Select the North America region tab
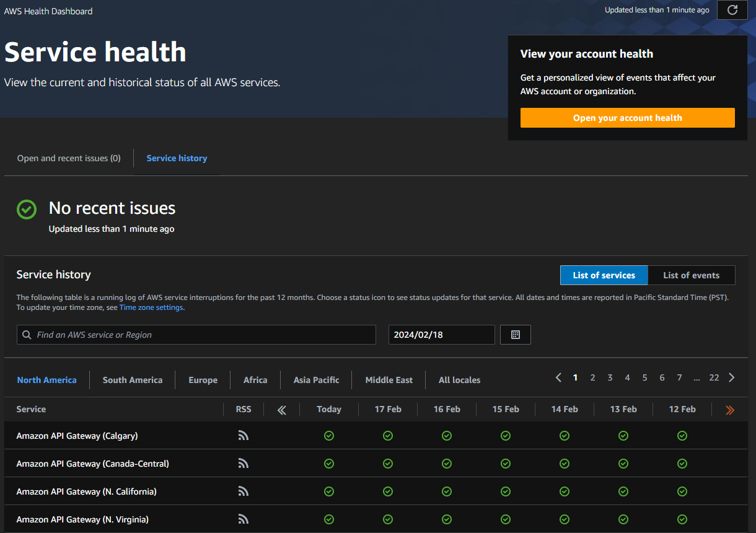This screenshot has width=756, height=533. (47, 380)
